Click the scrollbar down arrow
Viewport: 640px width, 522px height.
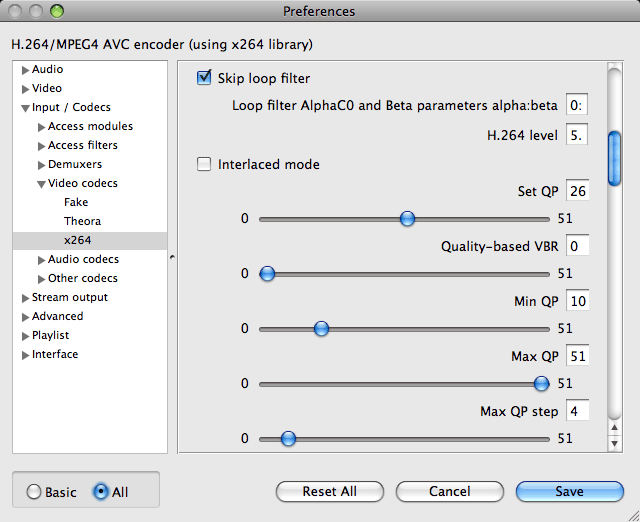(x=614, y=443)
